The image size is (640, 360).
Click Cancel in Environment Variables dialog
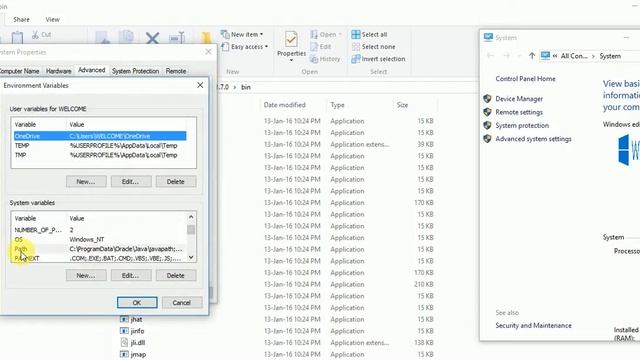coord(182,302)
